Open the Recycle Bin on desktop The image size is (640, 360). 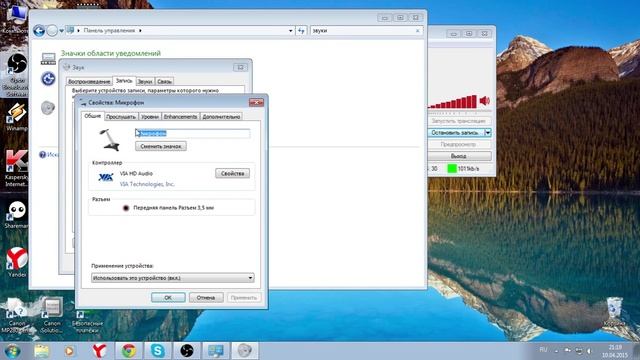[614, 312]
